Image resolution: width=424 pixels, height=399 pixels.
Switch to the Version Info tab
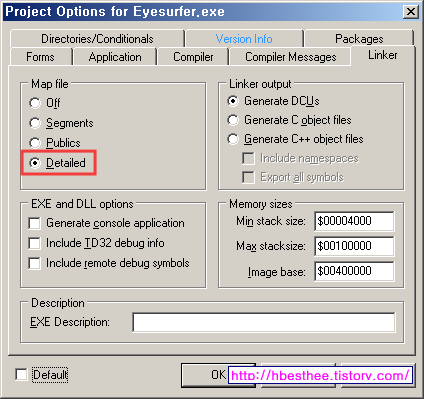click(x=244, y=39)
